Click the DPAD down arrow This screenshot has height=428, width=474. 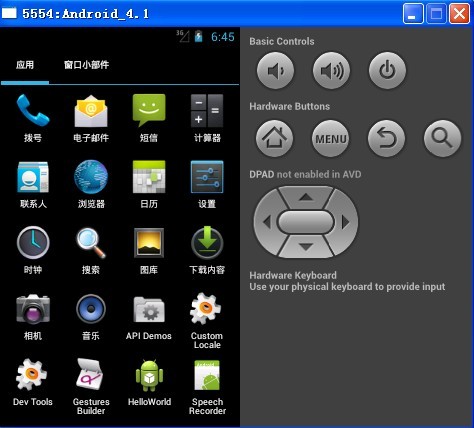point(306,247)
